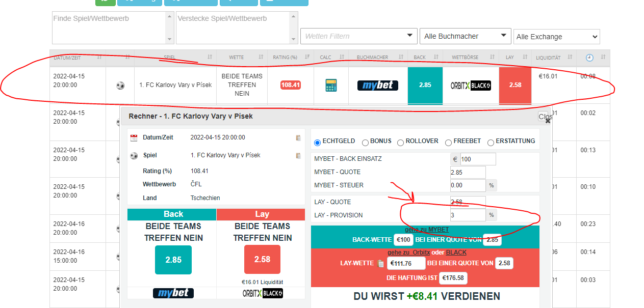This screenshot has height=308, width=644.
Task: Open the Wetten Filtern dropdown
Action: pyautogui.click(x=359, y=36)
